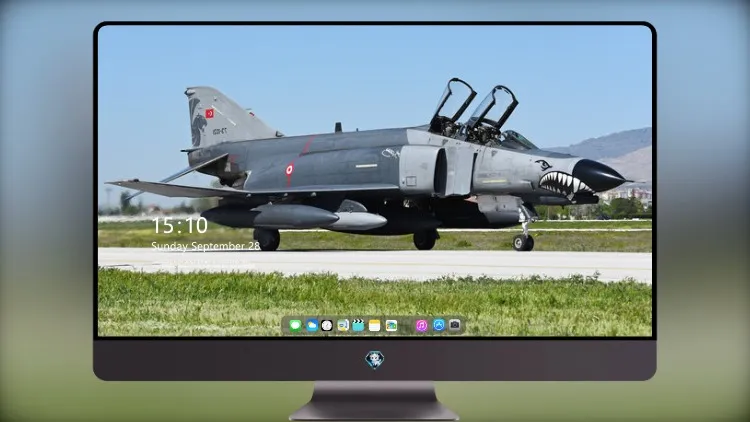Click the 15:10 clock widget

pos(180,226)
